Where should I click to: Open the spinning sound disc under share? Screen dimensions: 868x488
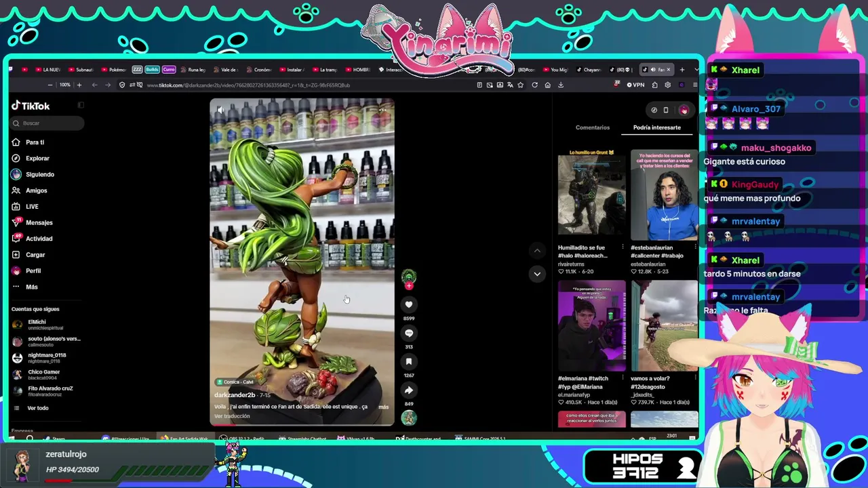409,418
